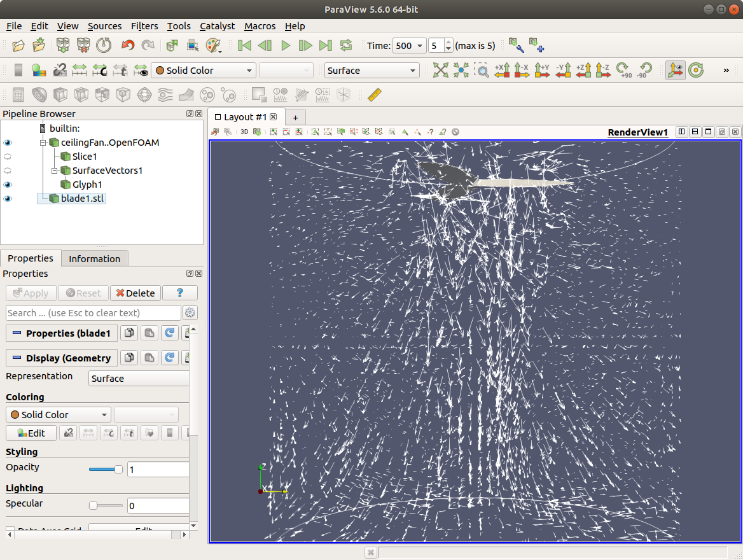The height and width of the screenshot is (560, 743).
Task: Click the Apply button
Action: point(31,293)
